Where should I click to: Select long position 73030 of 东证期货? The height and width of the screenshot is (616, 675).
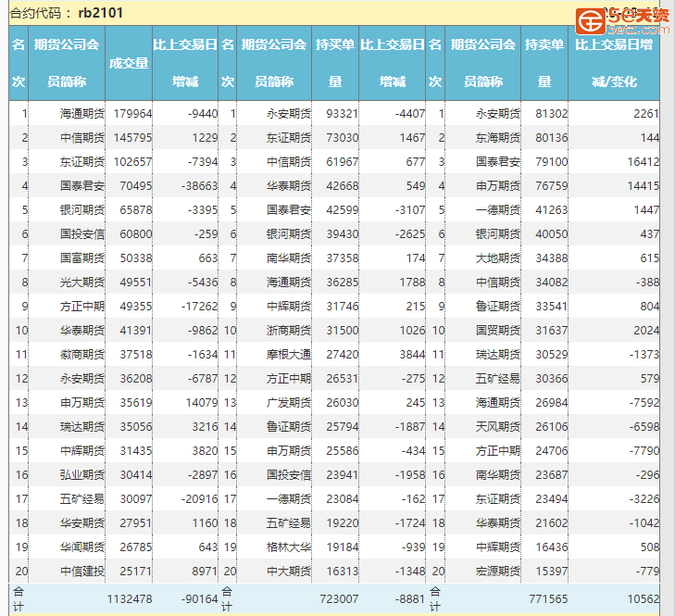[x=343, y=138]
